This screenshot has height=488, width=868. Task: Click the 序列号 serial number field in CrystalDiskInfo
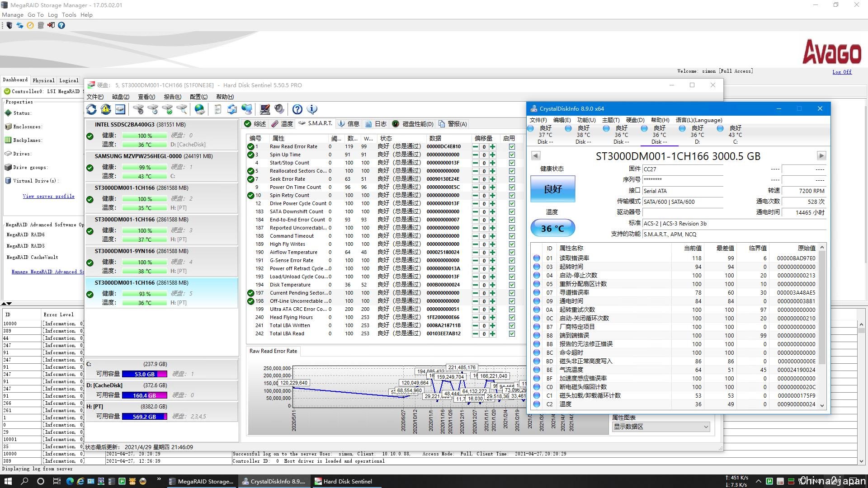(x=683, y=180)
